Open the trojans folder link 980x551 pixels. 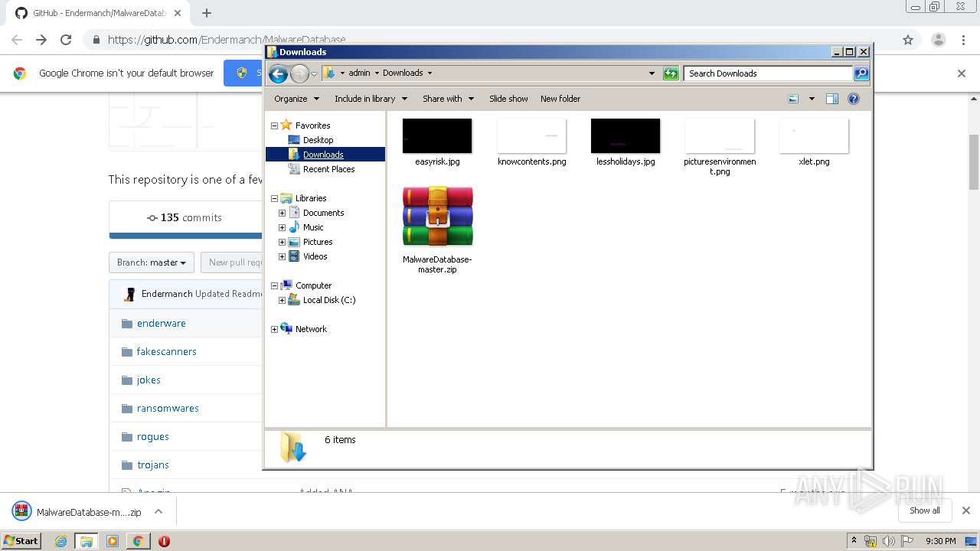[x=153, y=465]
